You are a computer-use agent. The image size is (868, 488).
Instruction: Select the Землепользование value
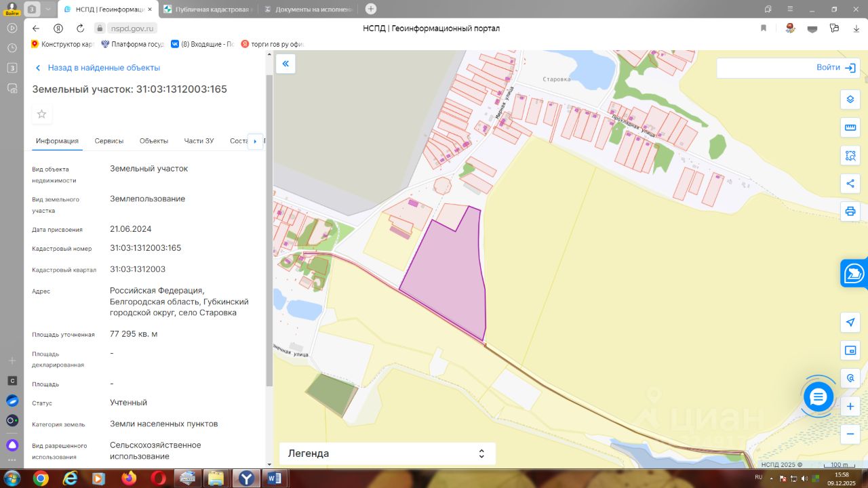148,199
